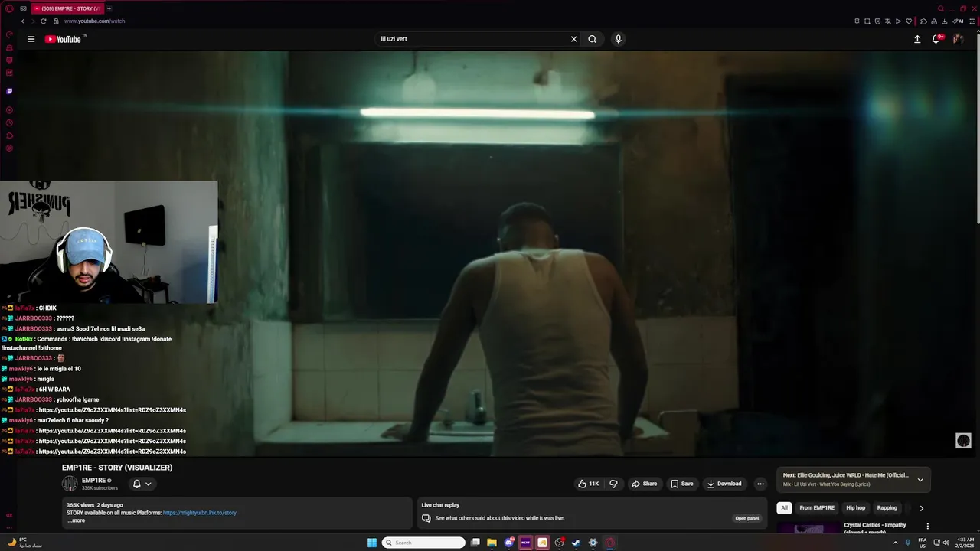
Task: Open the Easy Setup sliders icon
Action: point(972,21)
